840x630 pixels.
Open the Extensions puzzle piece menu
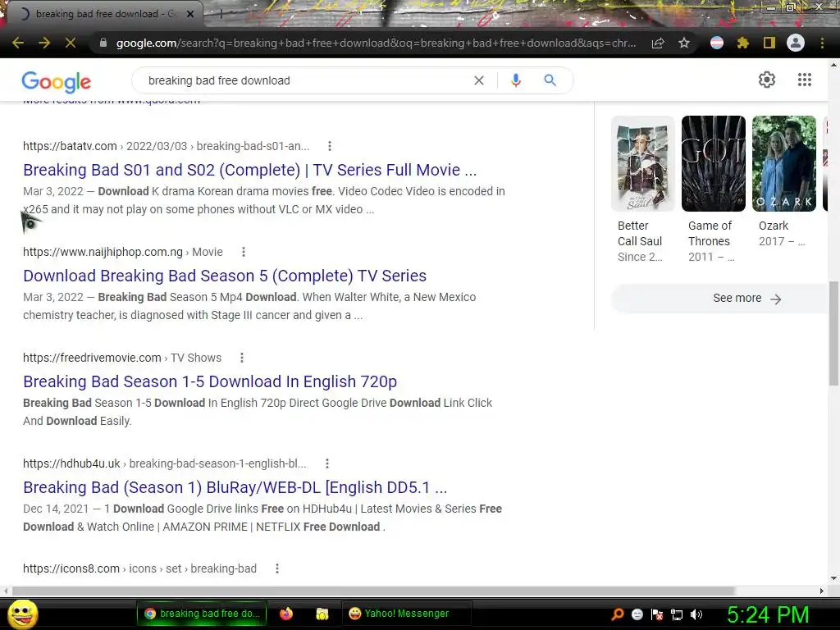[x=743, y=43]
